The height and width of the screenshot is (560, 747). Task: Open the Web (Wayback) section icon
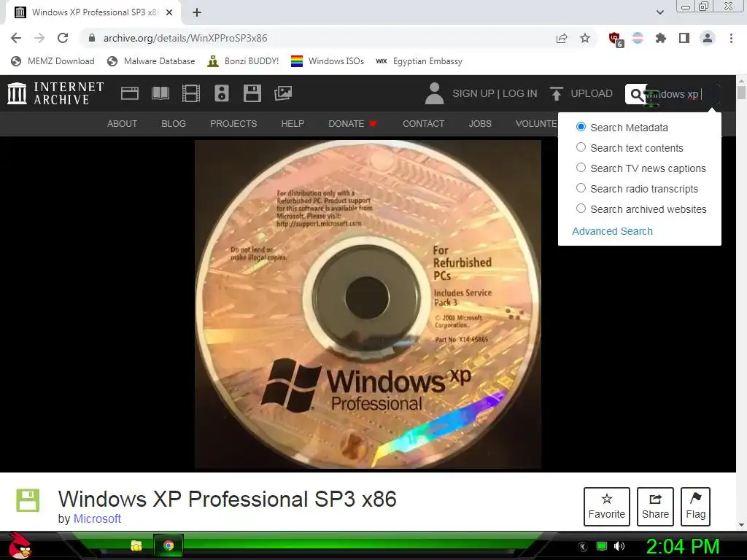pos(130,93)
